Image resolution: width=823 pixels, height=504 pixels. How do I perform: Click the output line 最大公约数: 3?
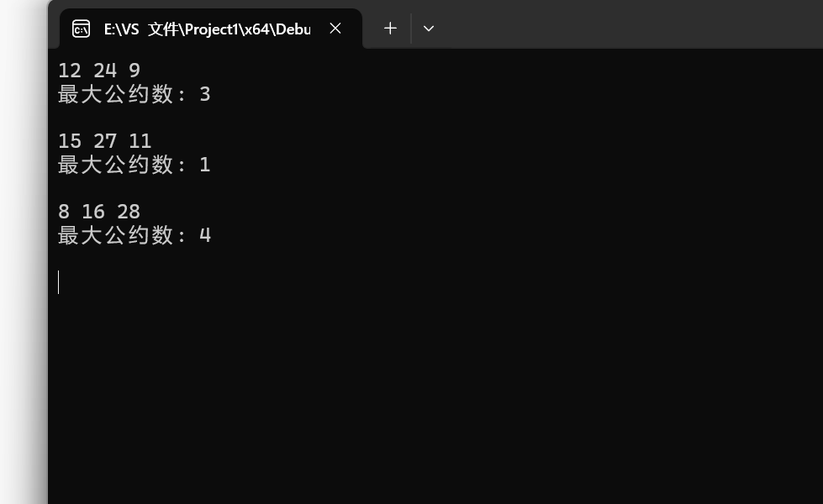(134, 94)
